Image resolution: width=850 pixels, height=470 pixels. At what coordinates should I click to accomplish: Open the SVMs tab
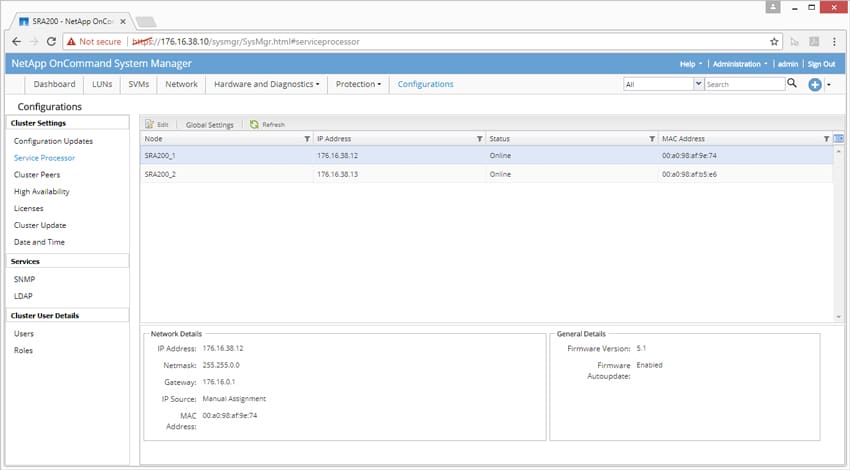[138, 84]
